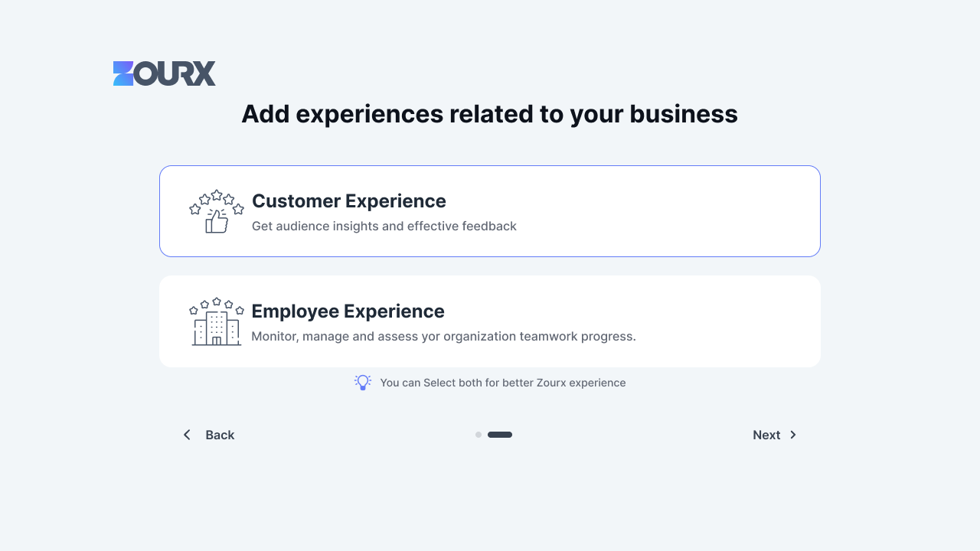Screen dimensions: 980x551
Task: Click the 'Add experiences related to your business' heading
Action: click(490, 114)
